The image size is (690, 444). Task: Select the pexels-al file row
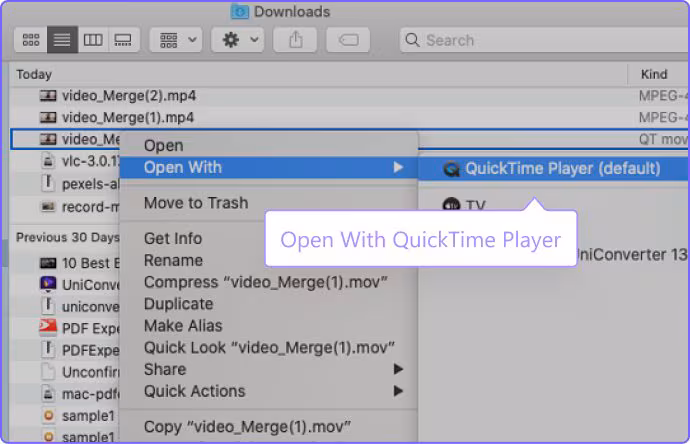(x=65, y=183)
